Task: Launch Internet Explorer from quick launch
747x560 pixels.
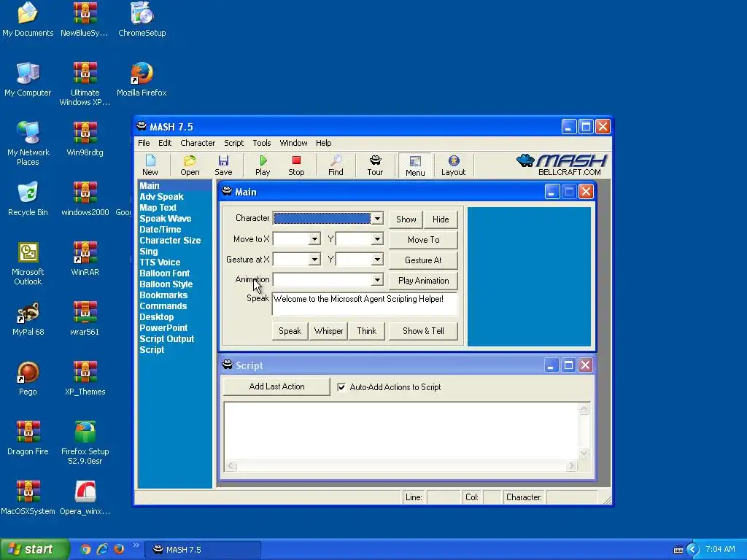Action: (x=102, y=549)
